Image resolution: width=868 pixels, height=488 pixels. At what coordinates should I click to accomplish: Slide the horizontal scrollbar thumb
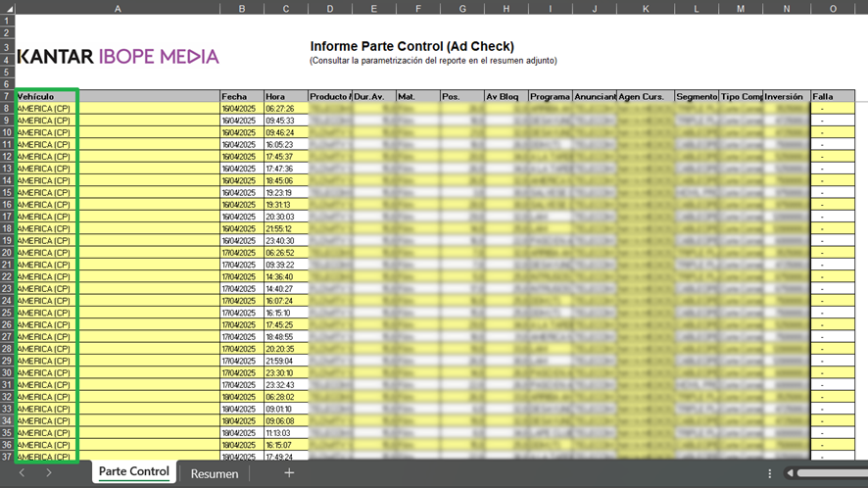(x=832, y=473)
